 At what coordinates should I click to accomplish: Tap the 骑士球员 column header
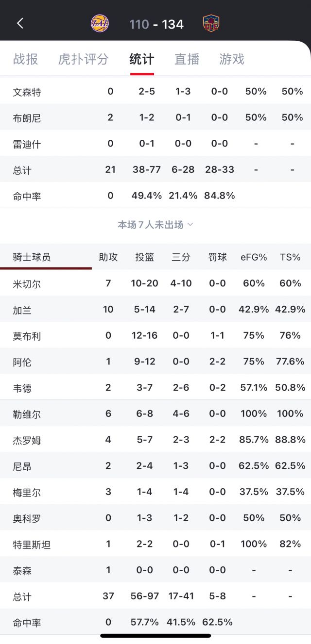[x=32, y=257]
